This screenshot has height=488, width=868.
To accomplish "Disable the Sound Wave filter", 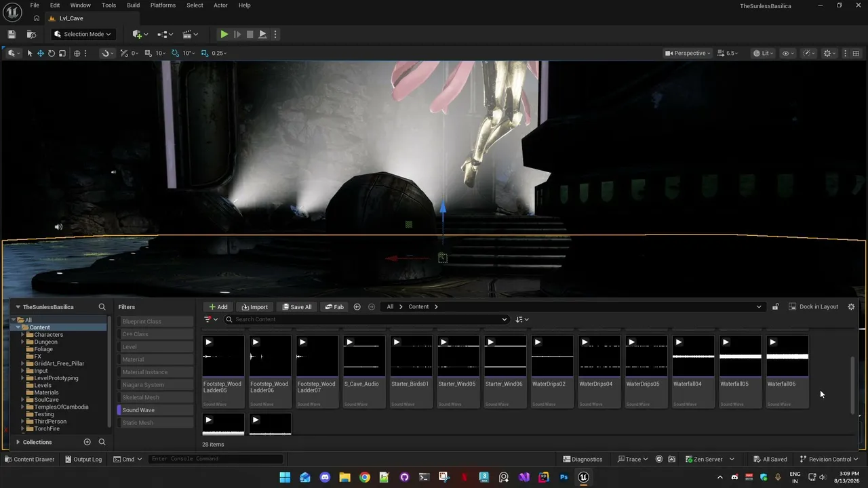I will tap(156, 410).
